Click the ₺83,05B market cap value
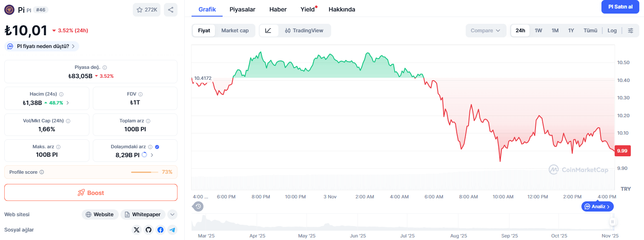Image resolution: width=644 pixels, height=240 pixels. pyautogui.click(x=80, y=76)
